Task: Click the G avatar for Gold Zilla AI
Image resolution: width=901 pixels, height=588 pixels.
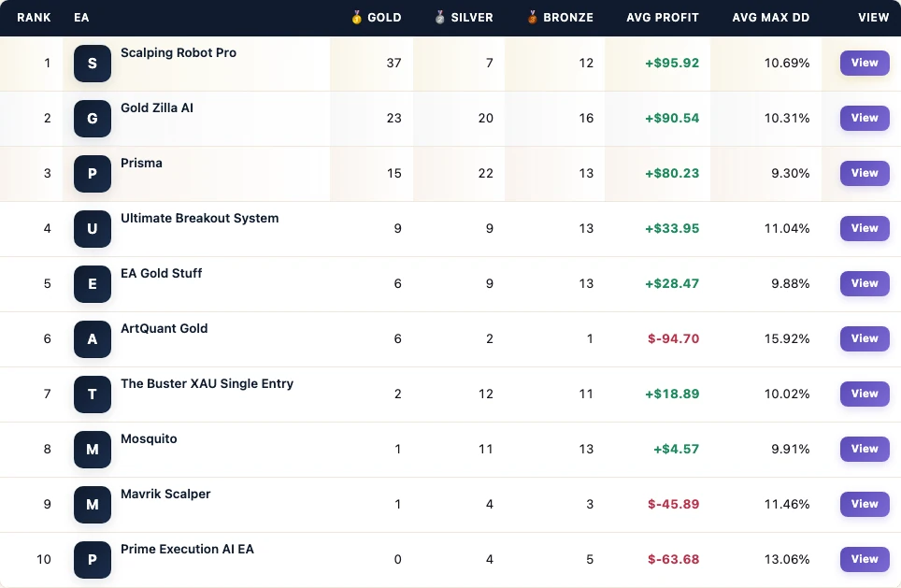Action: point(92,119)
